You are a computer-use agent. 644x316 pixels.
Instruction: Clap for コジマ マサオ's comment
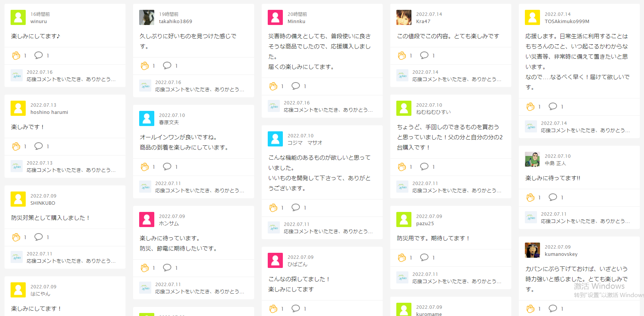pyautogui.click(x=273, y=208)
